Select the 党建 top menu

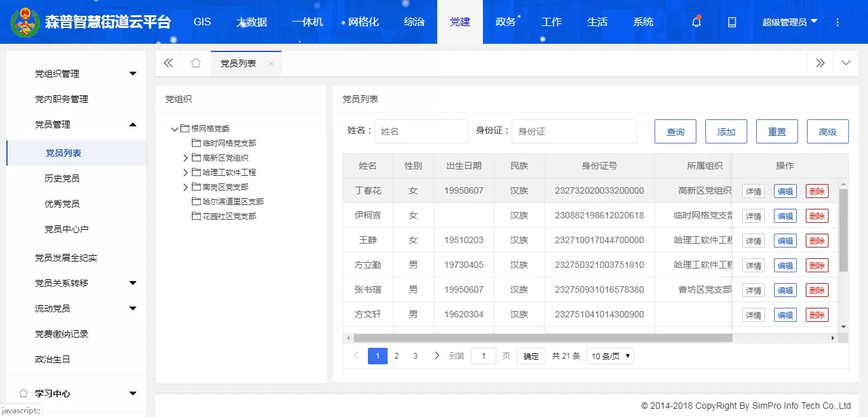460,22
